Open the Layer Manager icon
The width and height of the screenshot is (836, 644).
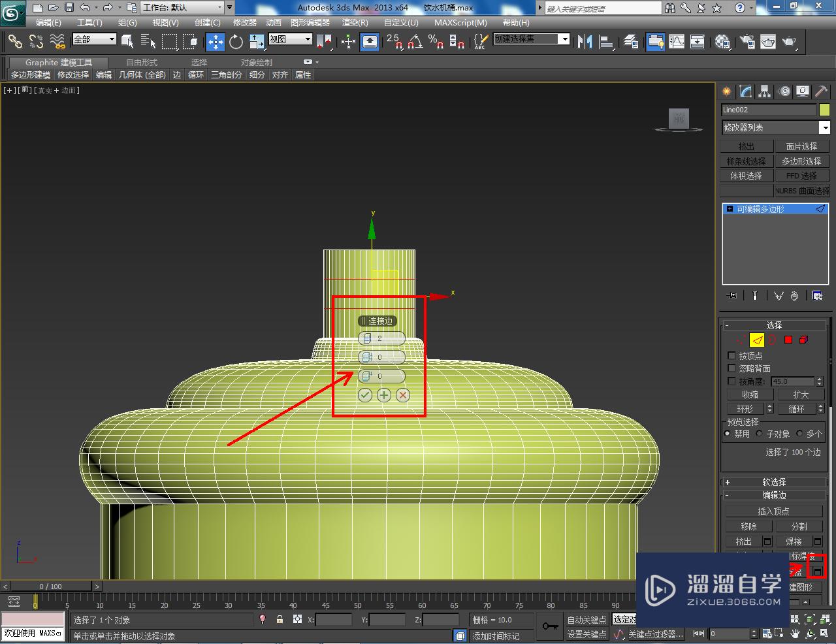[x=631, y=41]
